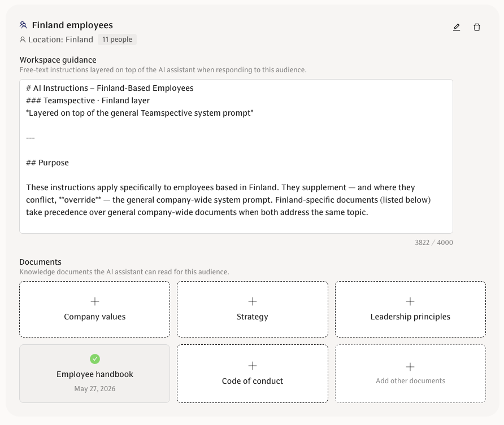Click the trash delete icon
Viewport: 504px width, 425px height.
(x=477, y=27)
